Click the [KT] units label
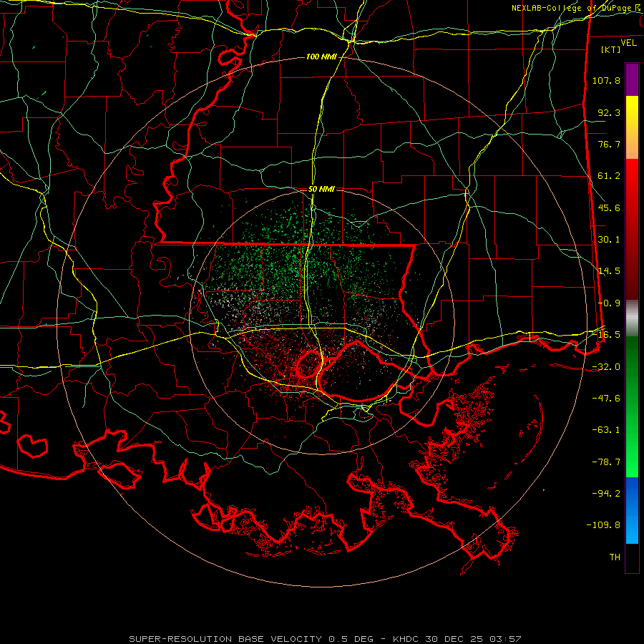The image size is (644, 644). (x=611, y=49)
